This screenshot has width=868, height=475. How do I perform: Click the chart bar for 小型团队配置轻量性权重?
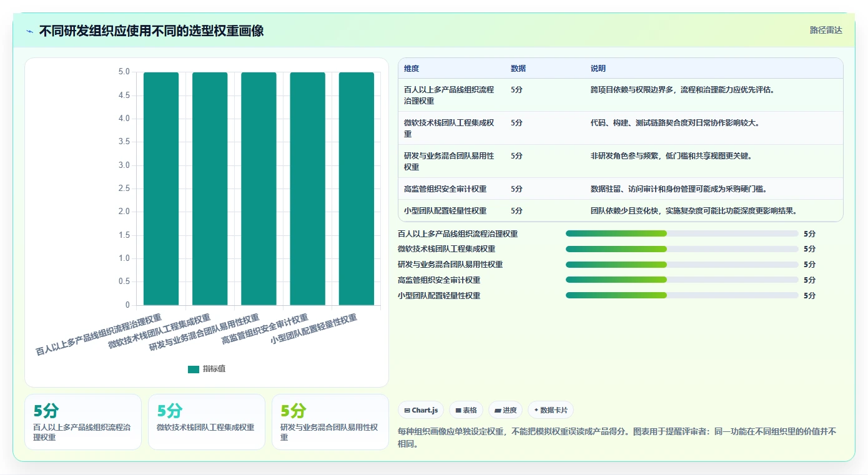coord(357,189)
